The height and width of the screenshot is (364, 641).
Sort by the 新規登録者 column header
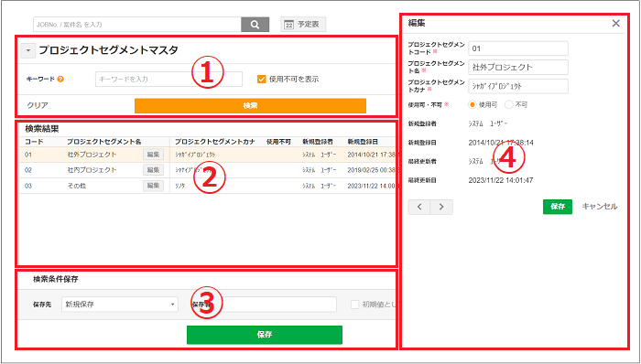318,142
